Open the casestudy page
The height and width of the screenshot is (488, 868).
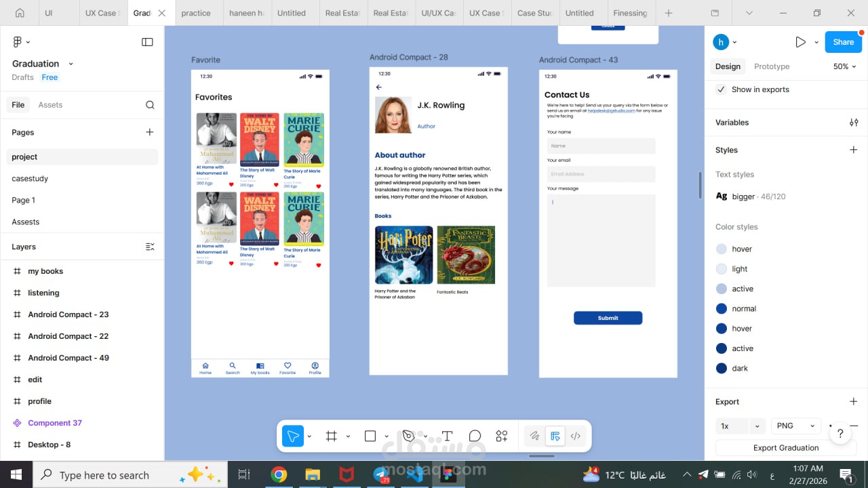click(x=30, y=178)
